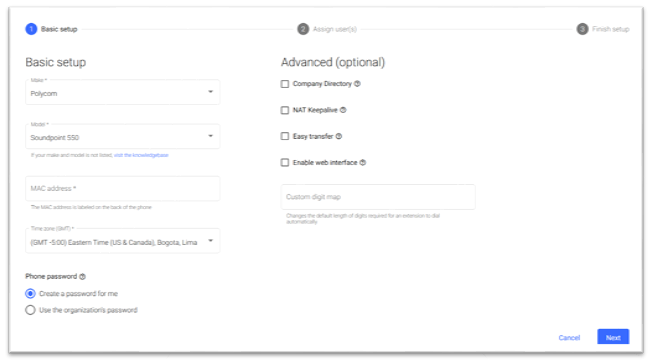Expand the Model dropdown with Soundpoint 550
Screen dimensions: 650x364
[123, 136]
